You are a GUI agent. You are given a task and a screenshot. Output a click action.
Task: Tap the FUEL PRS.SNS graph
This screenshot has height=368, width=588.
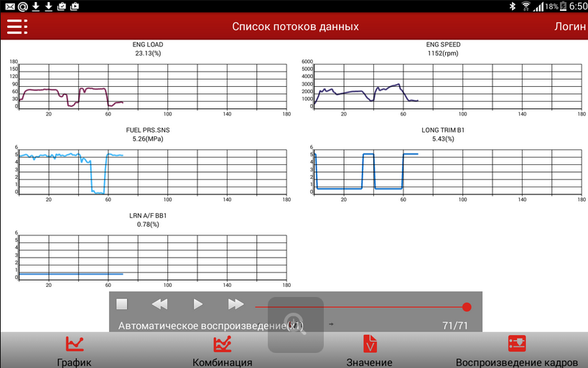(x=152, y=169)
